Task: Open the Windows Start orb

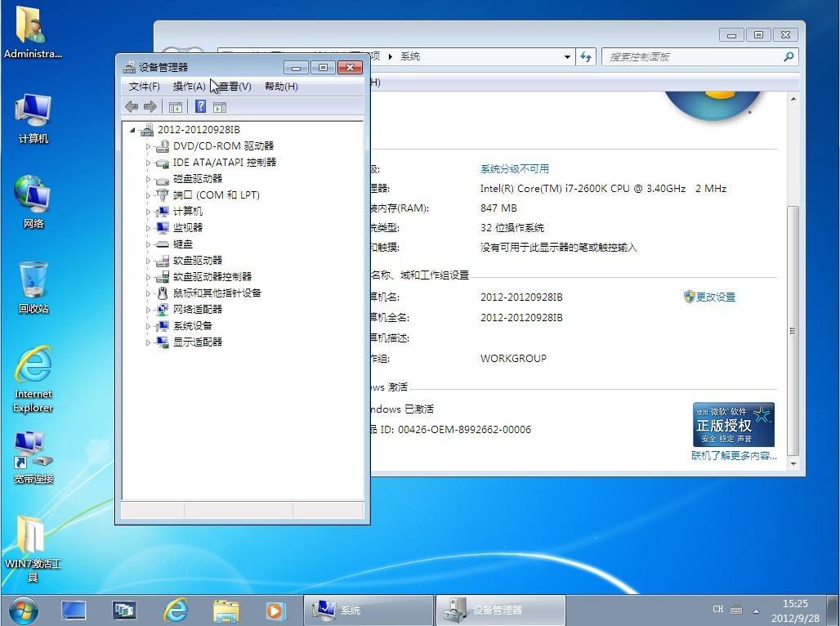Action: 24,610
